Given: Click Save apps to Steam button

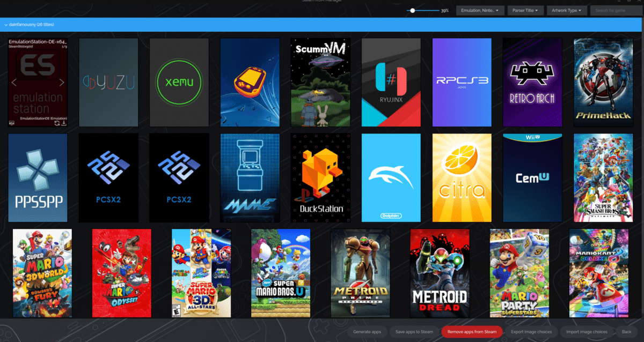Looking at the screenshot, I should point(414,332).
